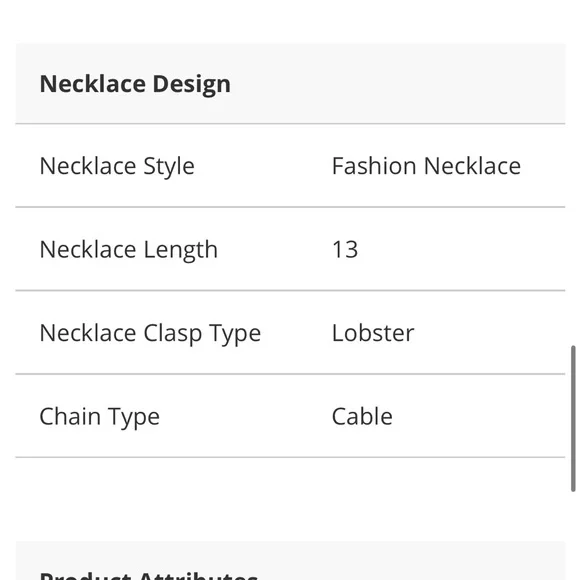Click the Chain Type table row

tap(290, 416)
